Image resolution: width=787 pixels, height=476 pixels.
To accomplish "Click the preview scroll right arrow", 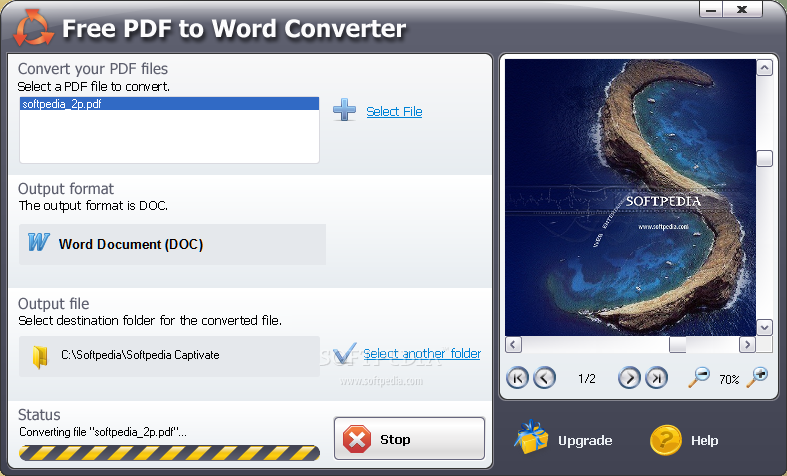I will click(747, 344).
